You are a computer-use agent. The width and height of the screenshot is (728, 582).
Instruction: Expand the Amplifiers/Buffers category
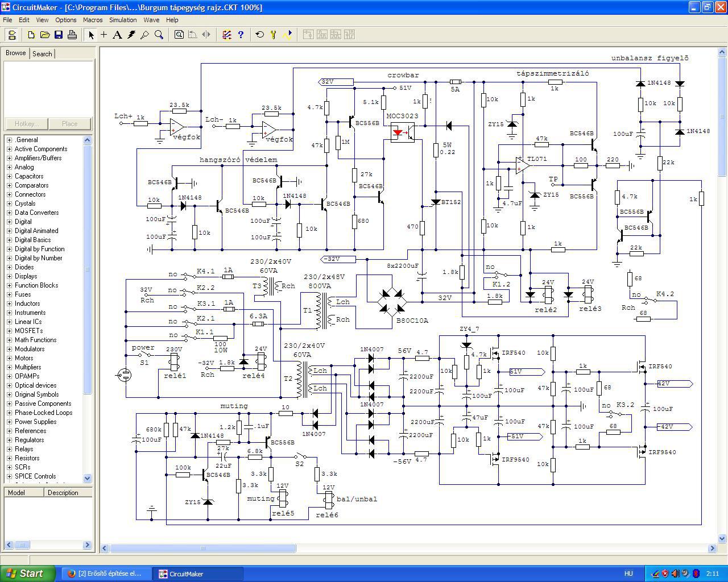coord(9,158)
